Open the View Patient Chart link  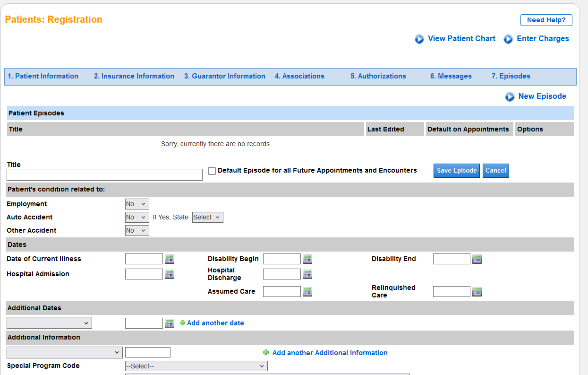[461, 39]
